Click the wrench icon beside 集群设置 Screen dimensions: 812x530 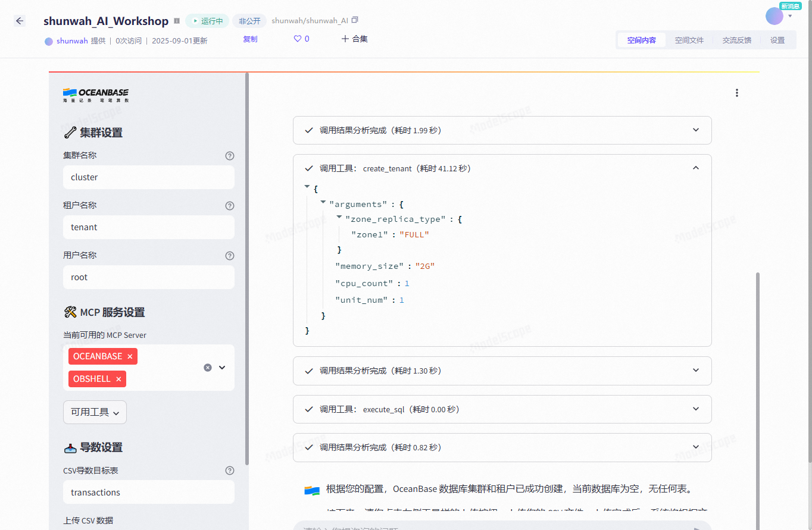70,133
